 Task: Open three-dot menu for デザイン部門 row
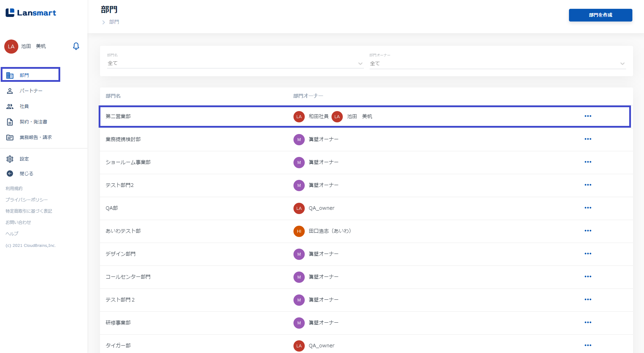(x=588, y=254)
